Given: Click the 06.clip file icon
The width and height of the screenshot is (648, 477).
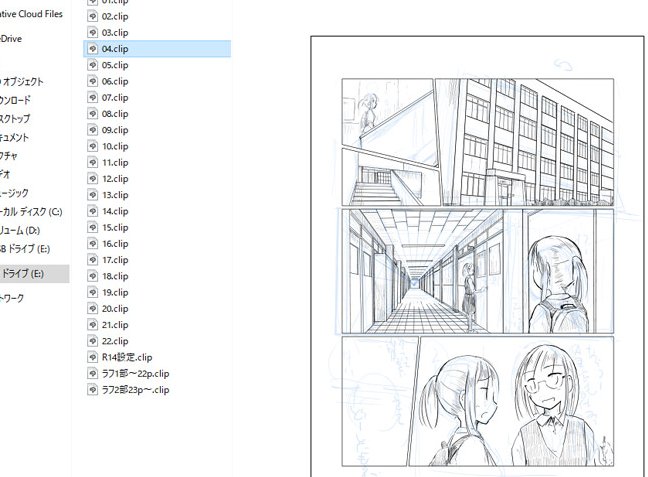Looking at the screenshot, I should [93, 81].
